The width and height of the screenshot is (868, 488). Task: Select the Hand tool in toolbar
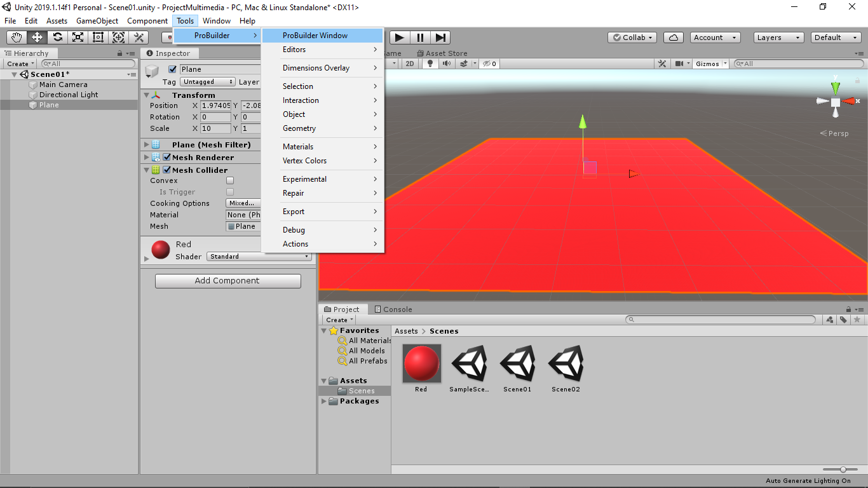click(17, 37)
